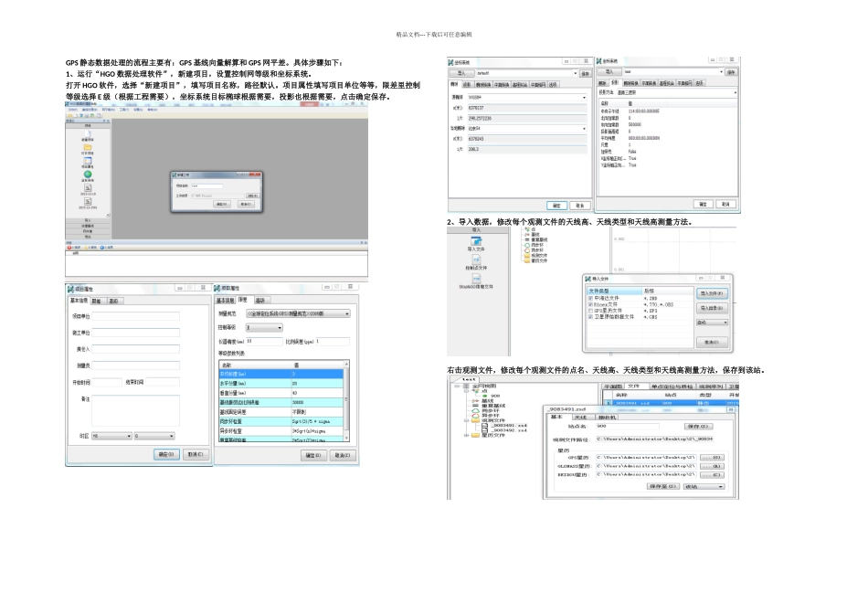The width and height of the screenshot is (868, 614).
Task: Open the 平面图 tab
Action: (x=613, y=386)
